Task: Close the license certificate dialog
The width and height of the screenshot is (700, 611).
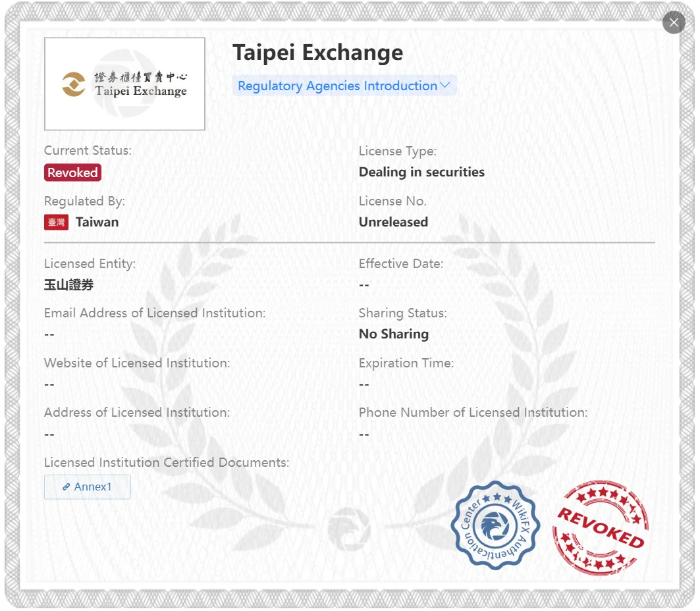Action: (x=674, y=22)
